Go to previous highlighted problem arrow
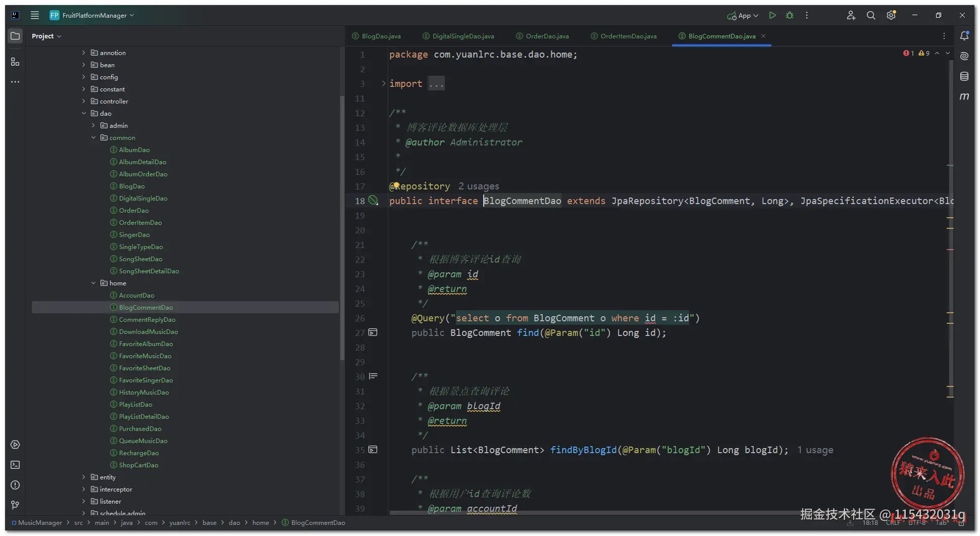The image size is (980, 536). (937, 53)
